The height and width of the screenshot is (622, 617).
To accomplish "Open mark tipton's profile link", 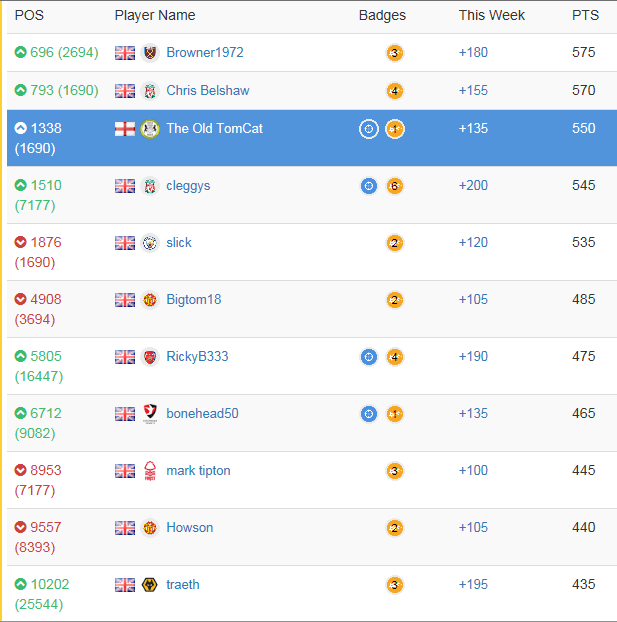I will [198, 471].
